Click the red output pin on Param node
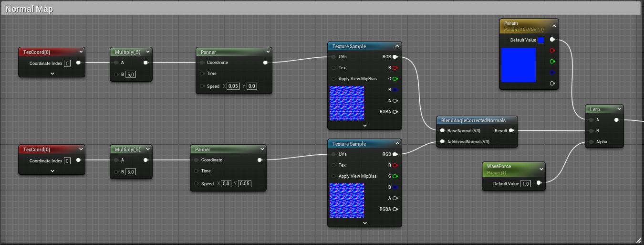 point(552,50)
